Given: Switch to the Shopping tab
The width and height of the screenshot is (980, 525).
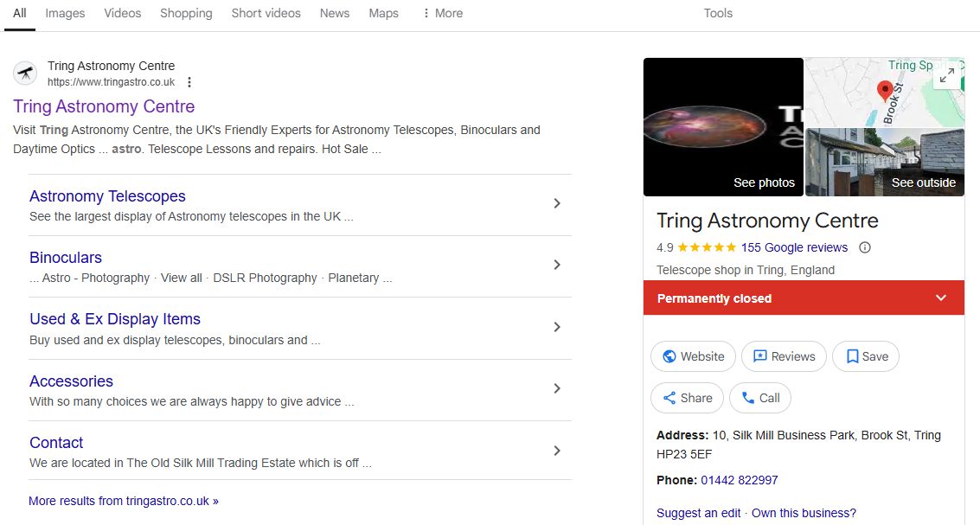Looking at the screenshot, I should [x=186, y=13].
